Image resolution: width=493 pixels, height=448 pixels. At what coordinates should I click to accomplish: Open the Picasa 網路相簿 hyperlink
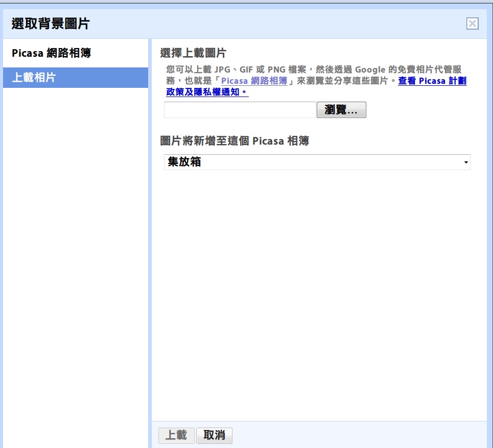[254, 81]
